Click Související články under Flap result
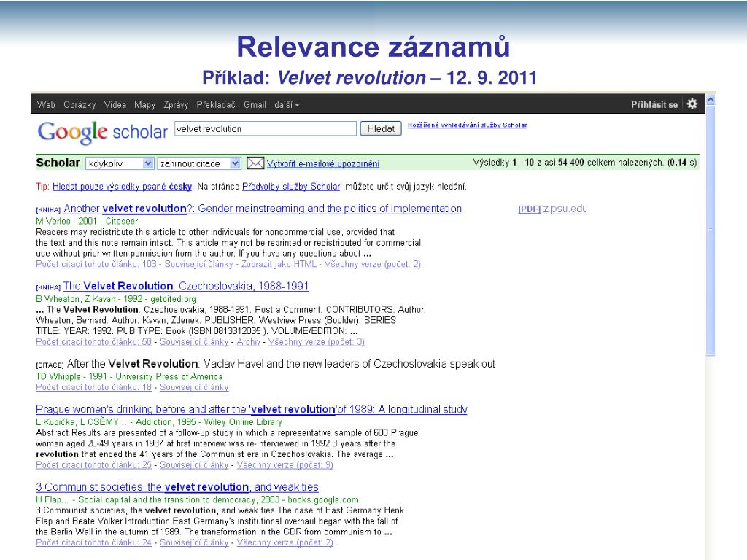747x560 pixels. click(194, 542)
